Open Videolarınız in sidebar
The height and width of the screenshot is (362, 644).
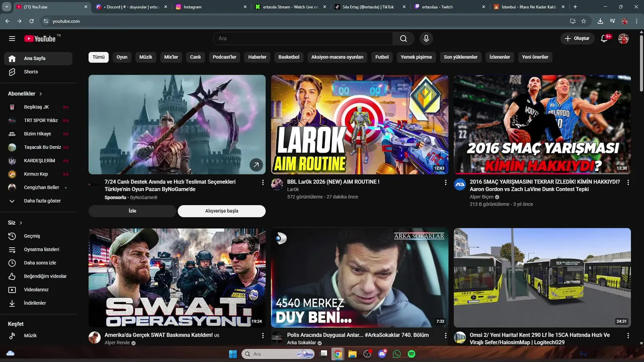pos(38,290)
